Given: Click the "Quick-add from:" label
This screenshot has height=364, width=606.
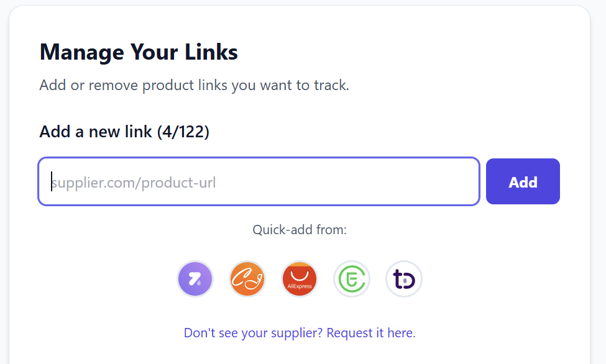Looking at the screenshot, I should click(x=300, y=230).
